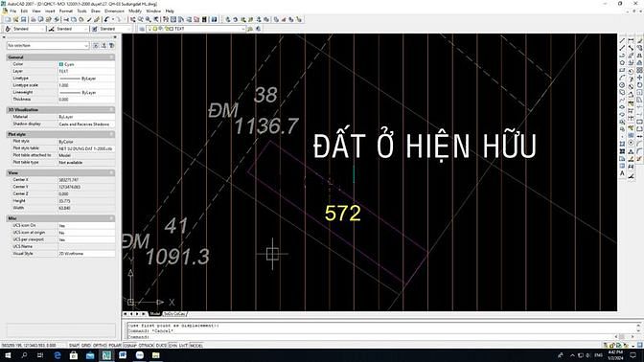The image size is (644, 362).
Task: Select the Move modify tool
Action: [639, 78]
